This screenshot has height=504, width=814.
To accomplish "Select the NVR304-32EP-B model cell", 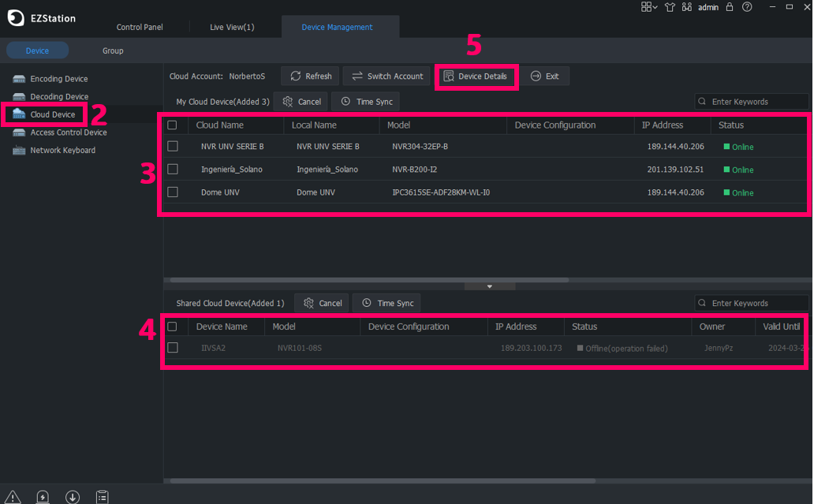I will point(420,147).
